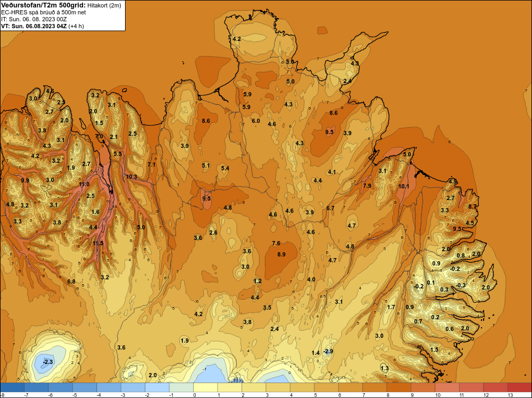The width and height of the screenshot is (532, 398).
Task: Click the pale yellow legend swatch between 0 and 1
Action: 205,387
